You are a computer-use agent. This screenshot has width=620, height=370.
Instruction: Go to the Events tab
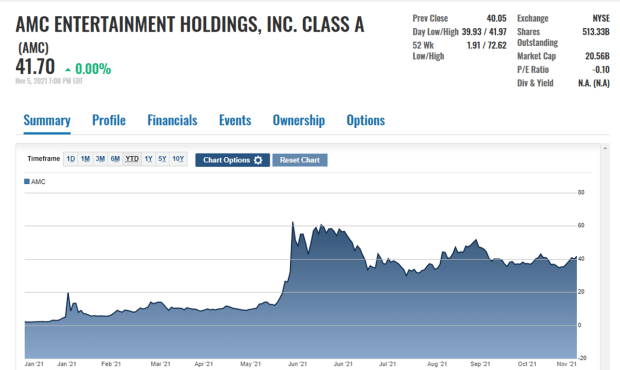235,121
